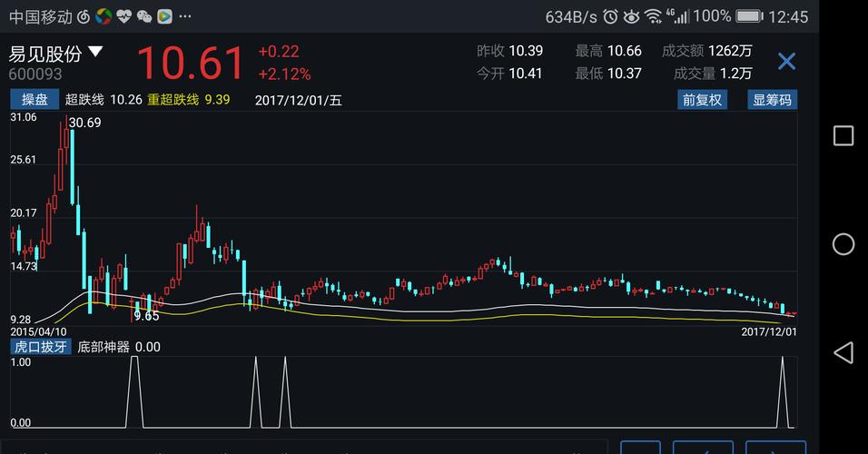868x454 pixels.
Task: Tap the large 10.61 current price
Action: 190,63
